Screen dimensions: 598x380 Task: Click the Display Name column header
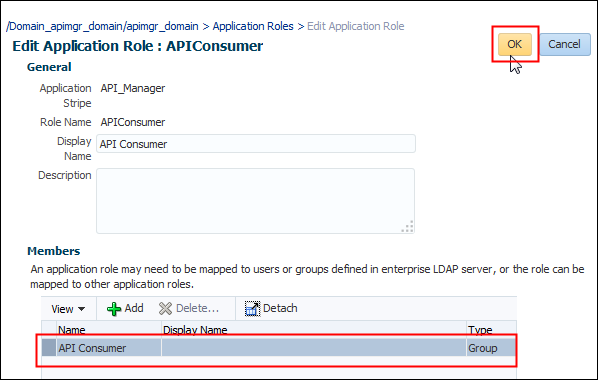314,329
